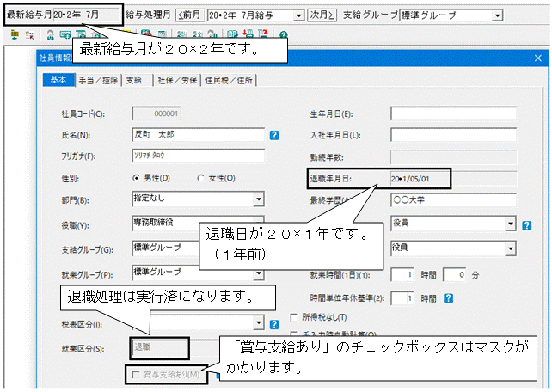Viewport: 552px width, 392px height.
Task: Click the 生年月日(E) input field
Action: click(453, 113)
